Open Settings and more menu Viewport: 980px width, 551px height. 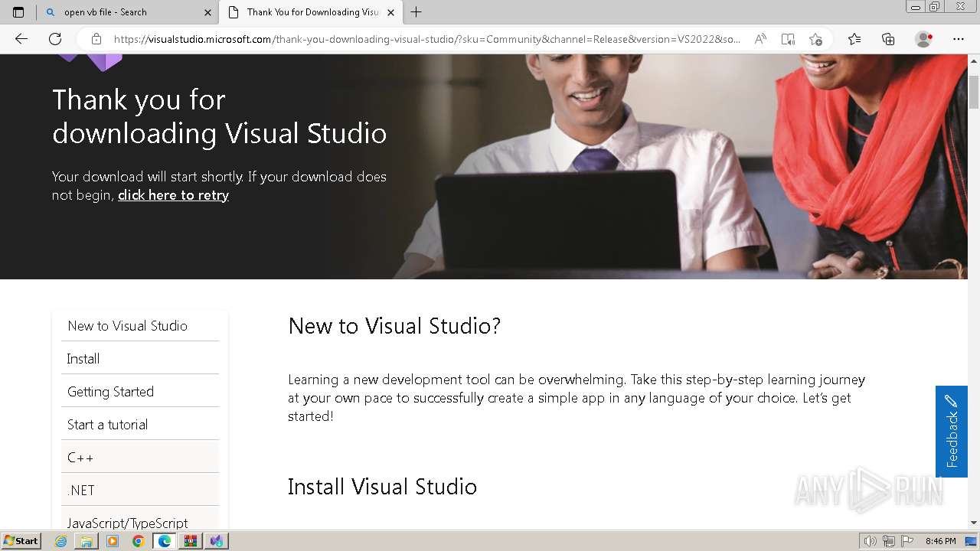tap(959, 39)
